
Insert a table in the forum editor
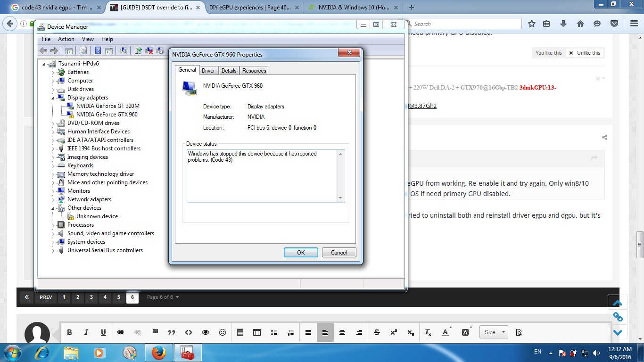tap(257, 332)
